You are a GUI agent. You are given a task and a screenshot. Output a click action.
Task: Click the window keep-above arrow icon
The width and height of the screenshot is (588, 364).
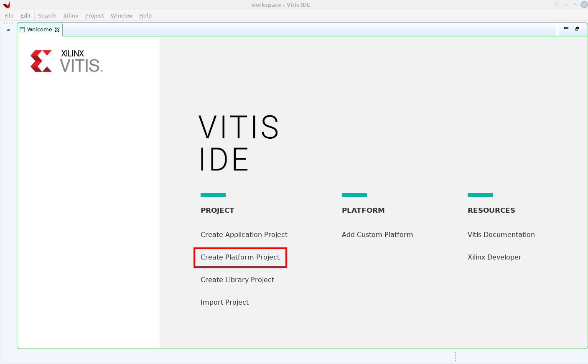pyautogui.click(x=557, y=5)
